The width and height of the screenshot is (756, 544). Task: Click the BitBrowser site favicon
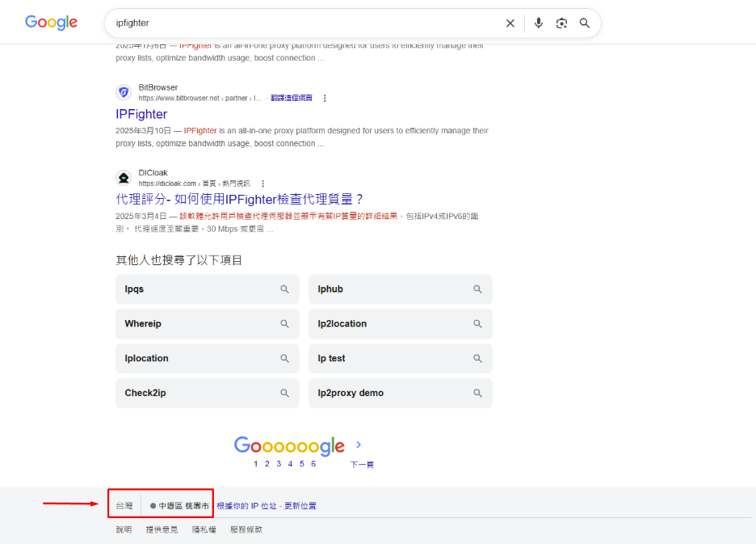tap(124, 92)
